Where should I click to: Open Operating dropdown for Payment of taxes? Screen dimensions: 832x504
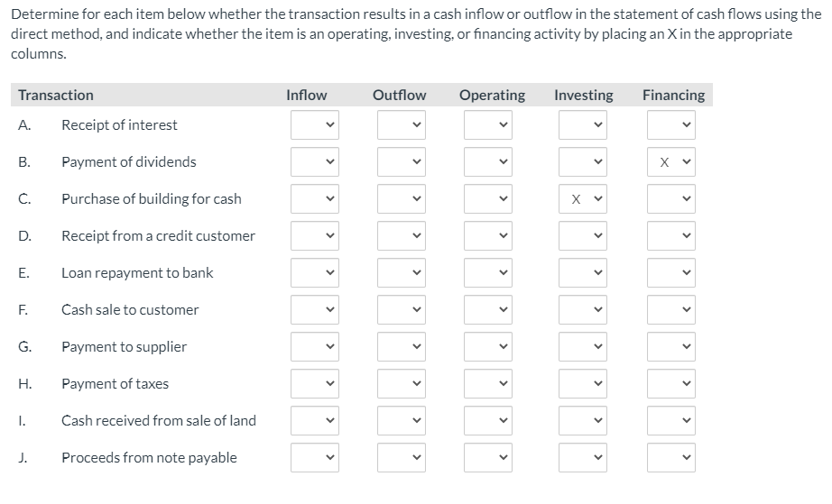[488, 384]
